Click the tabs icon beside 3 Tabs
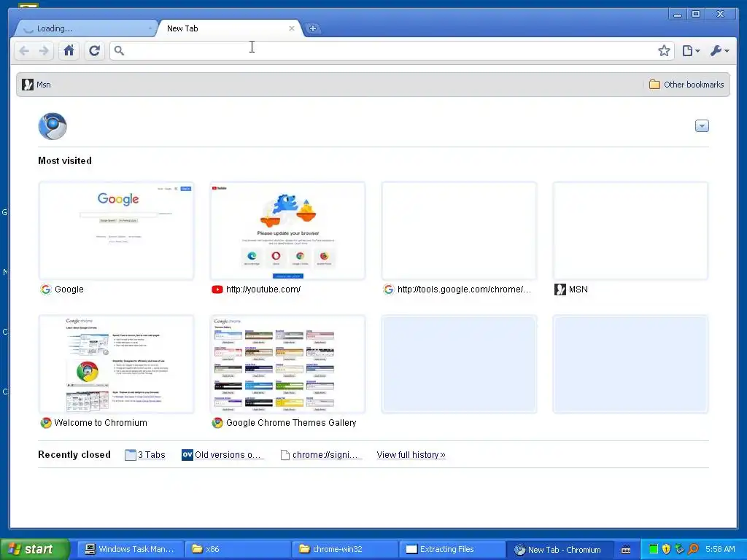This screenshot has width=747, height=560. 130,455
